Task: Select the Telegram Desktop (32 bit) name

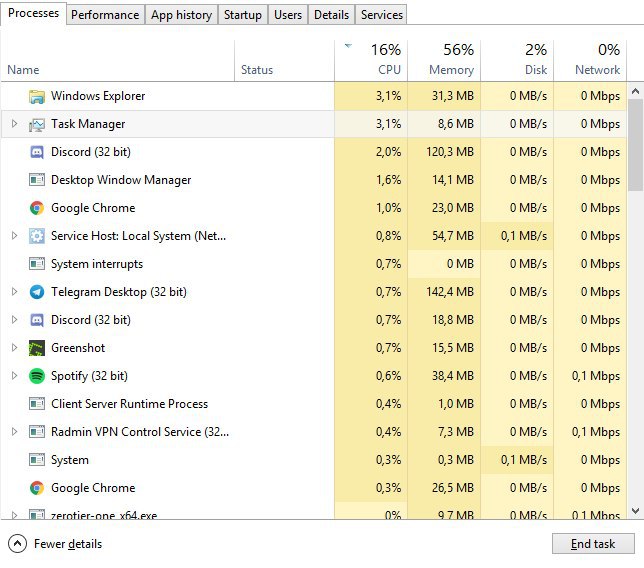Action: [x=119, y=292]
